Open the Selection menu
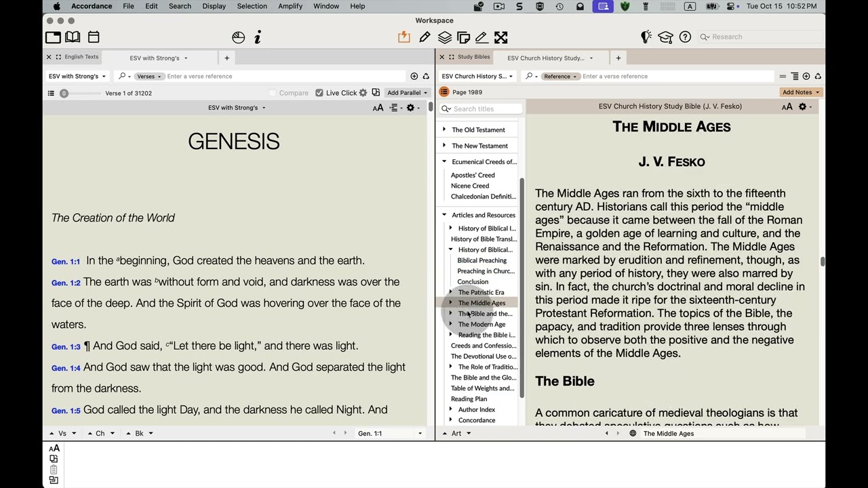The height and width of the screenshot is (488, 868). point(252,6)
